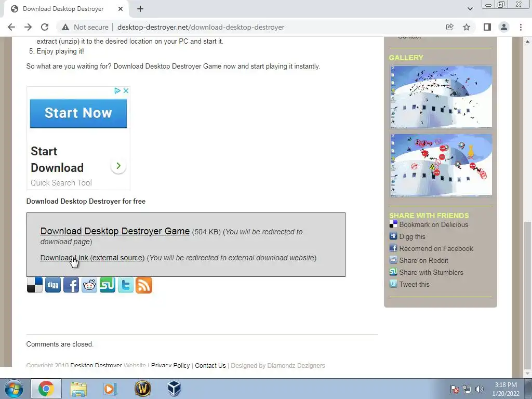Expand the tab search dropdown arrow
The height and width of the screenshot is (399, 532).
tap(470, 9)
